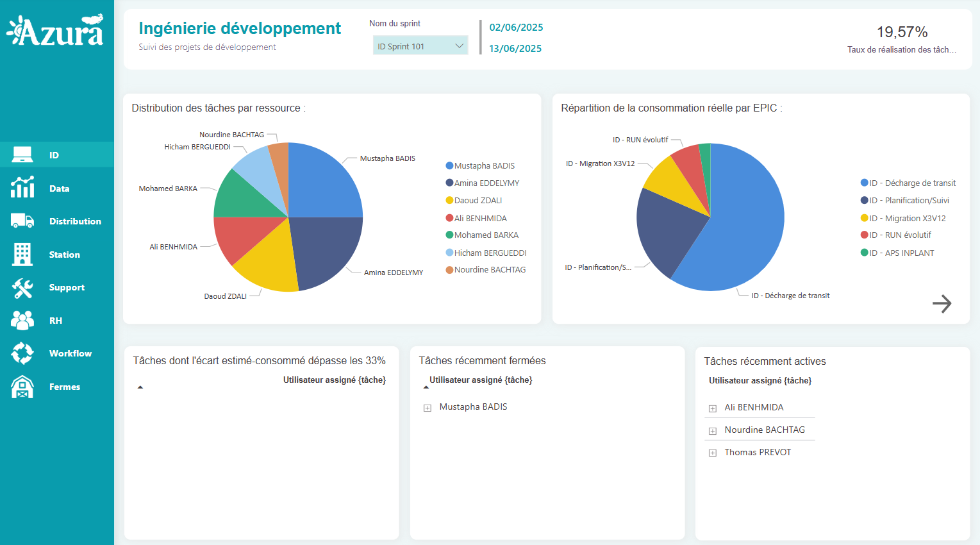Image resolution: width=980 pixels, height=545 pixels.
Task: Switch to the Distribution menu label
Action: (x=75, y=221)
